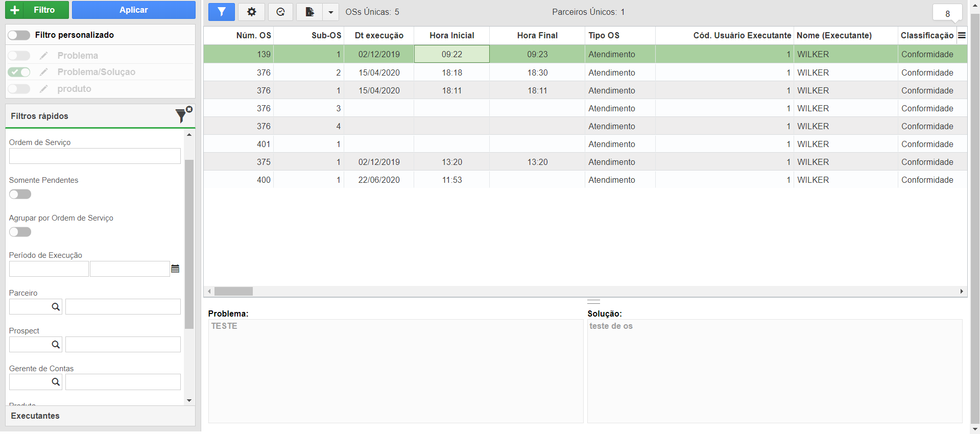980x434 pixels.
Task: Toggle Filtro personalizado switch
Action: pyautogui.click(x=19, y=35)
